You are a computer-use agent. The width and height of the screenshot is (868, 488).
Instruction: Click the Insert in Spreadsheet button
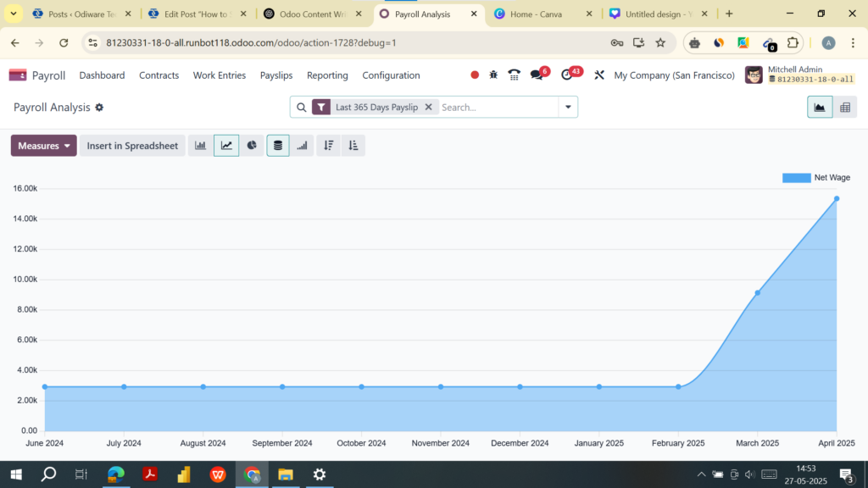point(132,145)
